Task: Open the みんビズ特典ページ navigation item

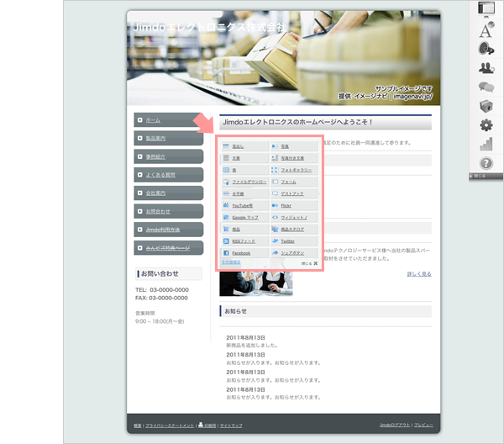Action: (x=169, y=248)
